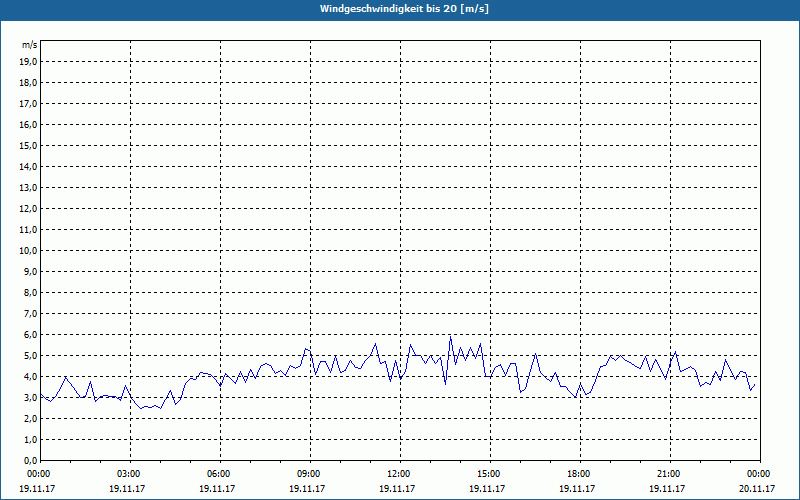
Task: Select the y-axis label '18,0'
Action: coord(28,83)
